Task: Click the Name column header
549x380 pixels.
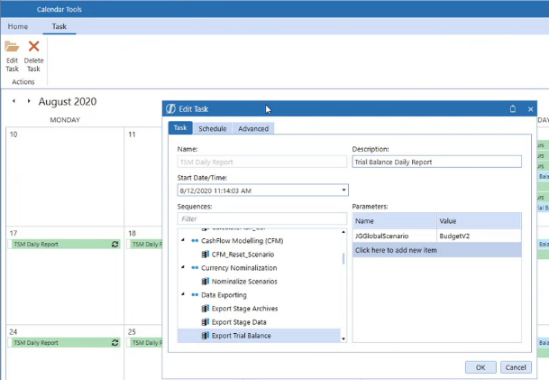Action: (x=394, y=221)
